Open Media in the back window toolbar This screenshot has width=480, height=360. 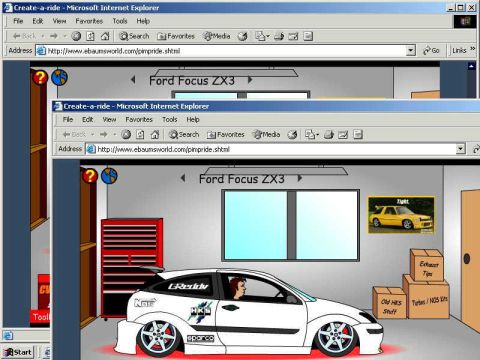click(216, 36)
